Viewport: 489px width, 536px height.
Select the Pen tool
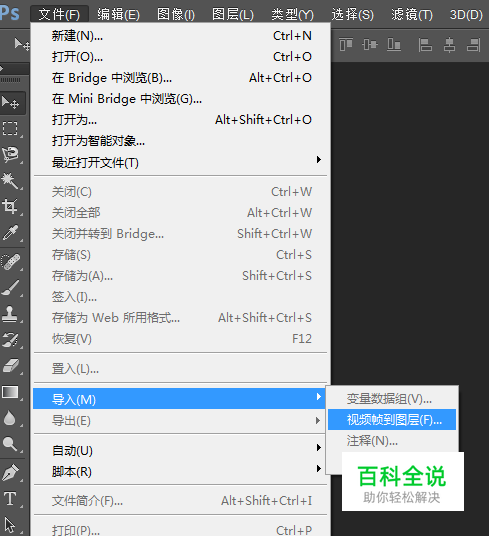10,473
